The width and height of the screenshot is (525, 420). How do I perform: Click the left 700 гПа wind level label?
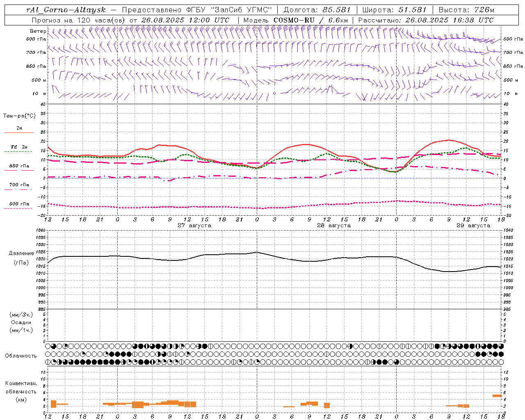click(36, 52)
